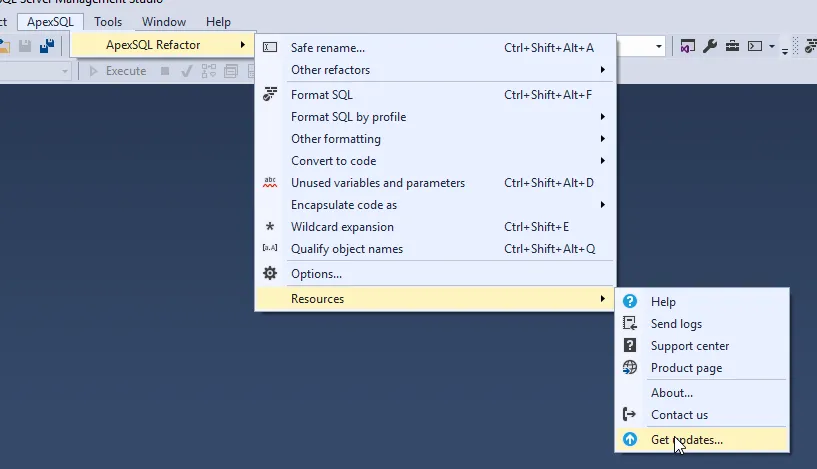Click the Wildcard expansion asterisk icon
The height and width of the screenshot is (469, 817).
click(270, 226)
